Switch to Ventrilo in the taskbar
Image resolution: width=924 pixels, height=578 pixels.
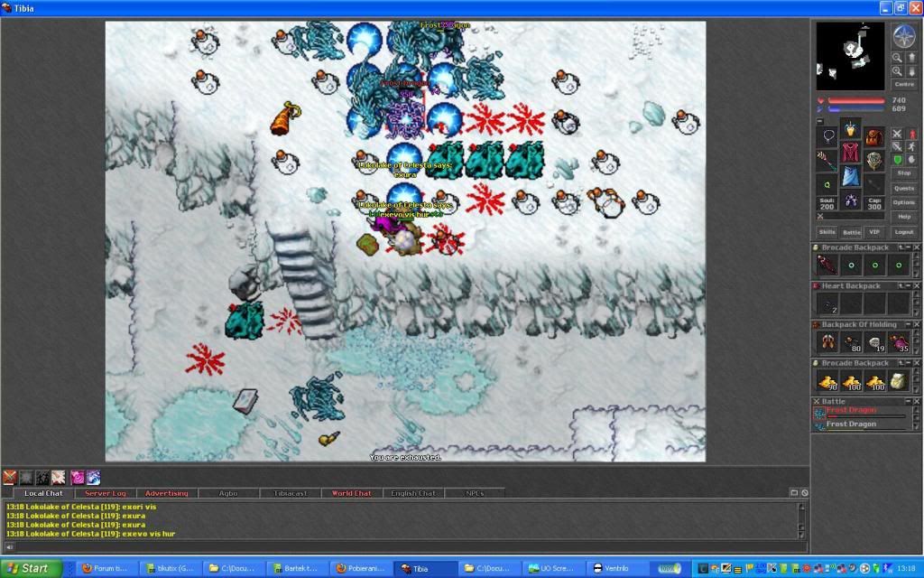point(616,569)
